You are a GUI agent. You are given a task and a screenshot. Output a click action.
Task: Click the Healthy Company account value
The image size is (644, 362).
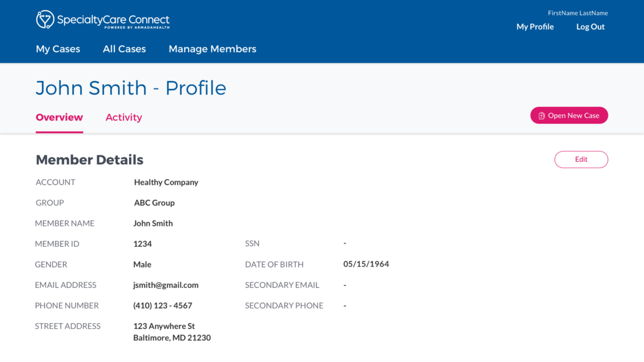(166, 182)
